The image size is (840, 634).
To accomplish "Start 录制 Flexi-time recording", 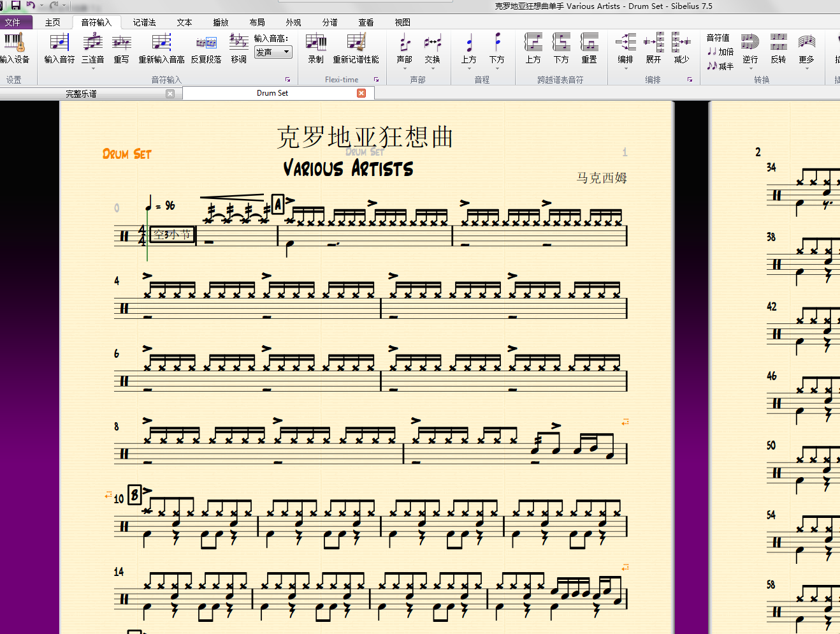I will pos(316,48).
